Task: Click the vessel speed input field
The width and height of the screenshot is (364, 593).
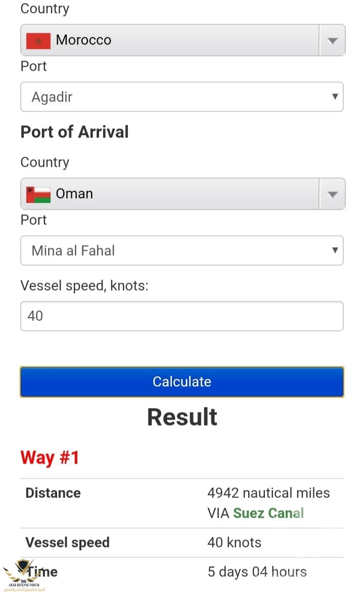Action: (182, 316)
